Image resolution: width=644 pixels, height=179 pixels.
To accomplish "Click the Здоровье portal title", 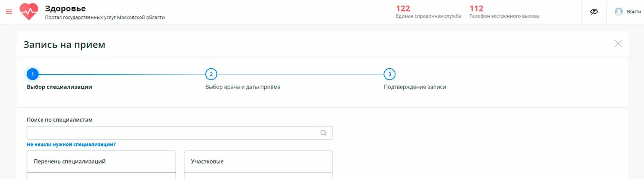I will [65, 8].
